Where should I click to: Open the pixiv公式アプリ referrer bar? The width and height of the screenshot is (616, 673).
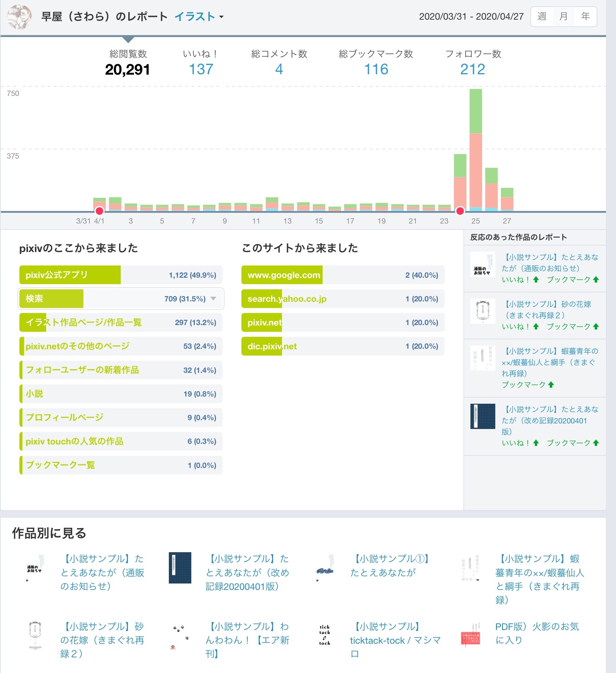(121, 275)
